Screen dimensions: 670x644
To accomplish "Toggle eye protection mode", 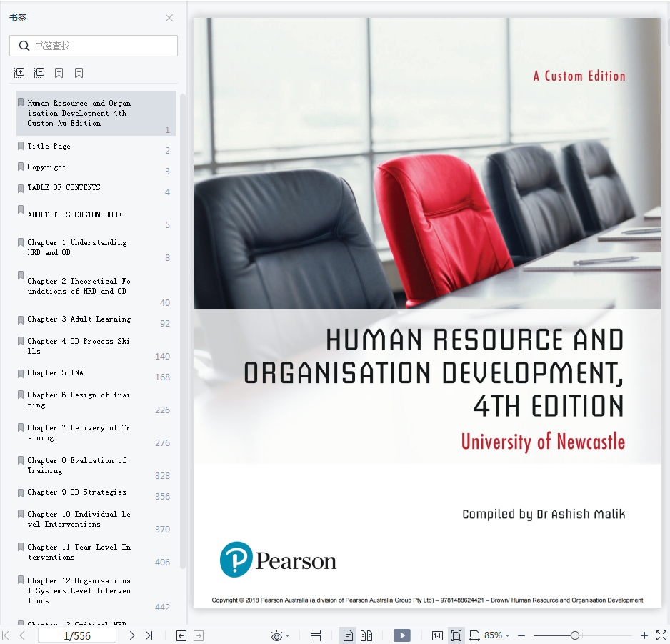I will (x=276, y=636).
